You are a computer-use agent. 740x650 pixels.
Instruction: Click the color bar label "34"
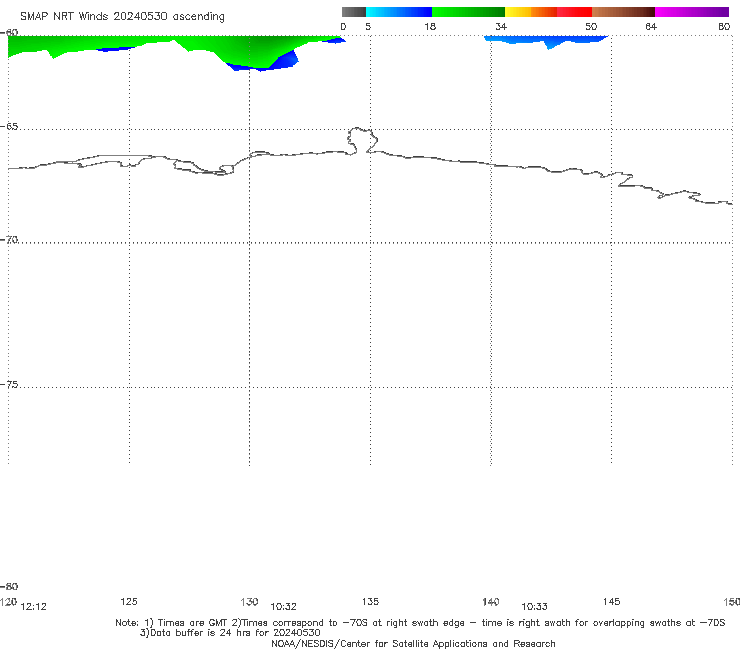coord(501,26)
